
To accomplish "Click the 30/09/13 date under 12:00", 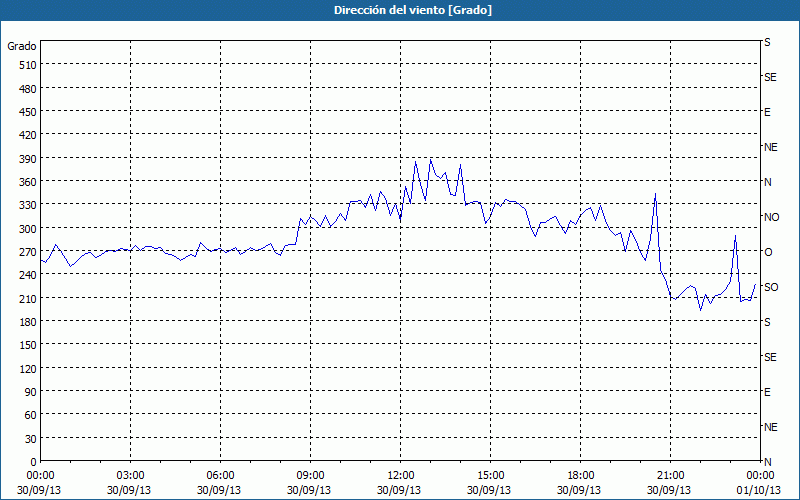I will tap(399, 490).
